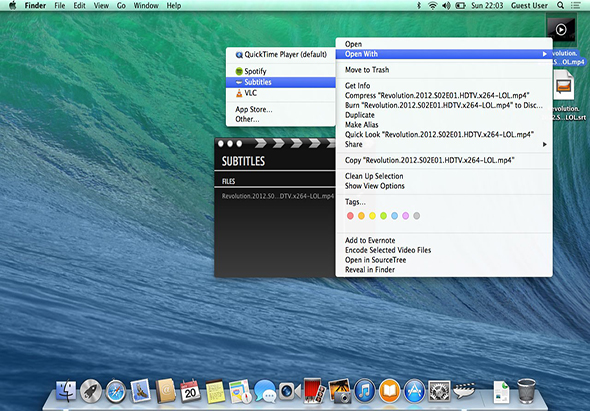The image size is (590, 411).
Task: Open Spotlight search magnifier
Action: 560,5
